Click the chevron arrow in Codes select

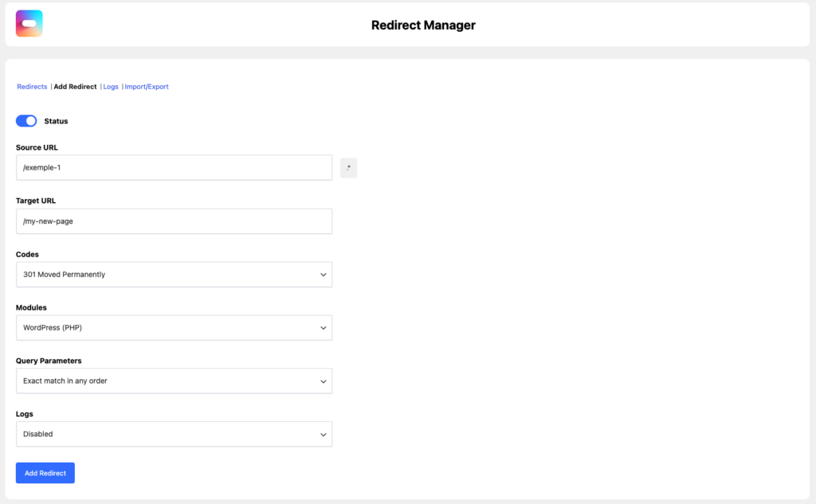click(323, 275)
